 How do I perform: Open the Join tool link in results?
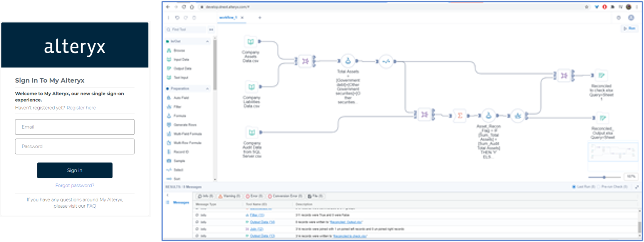(x=257, y=229)
